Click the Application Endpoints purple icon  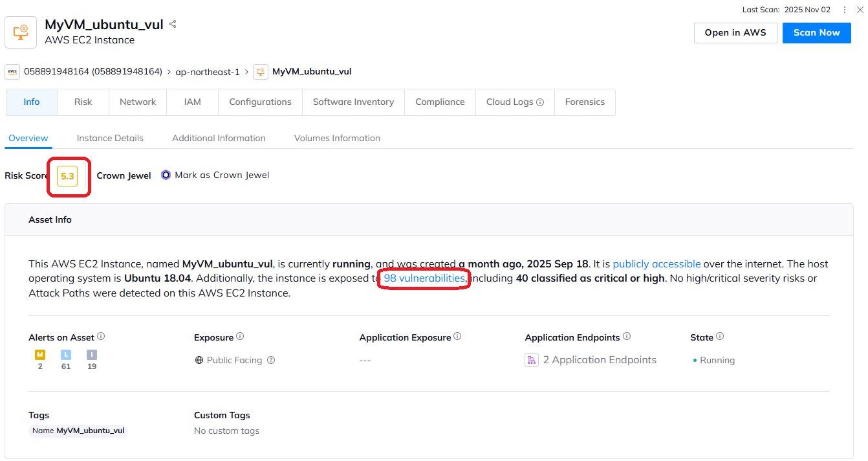(x=532, y=360)
